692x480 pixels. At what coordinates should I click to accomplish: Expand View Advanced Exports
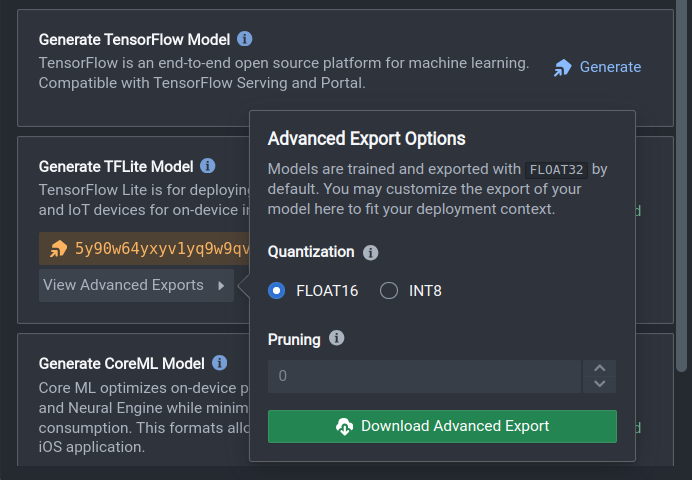tap(136, 285)
